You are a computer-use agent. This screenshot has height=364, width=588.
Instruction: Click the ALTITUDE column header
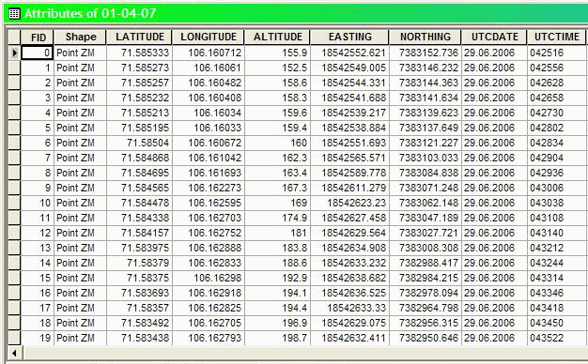click(277, 38)
